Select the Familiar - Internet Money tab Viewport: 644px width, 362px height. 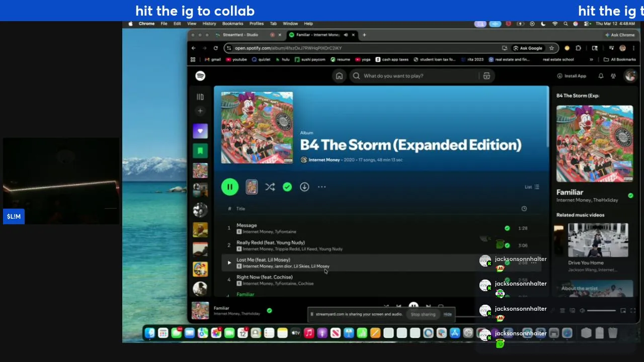[318, 35]
